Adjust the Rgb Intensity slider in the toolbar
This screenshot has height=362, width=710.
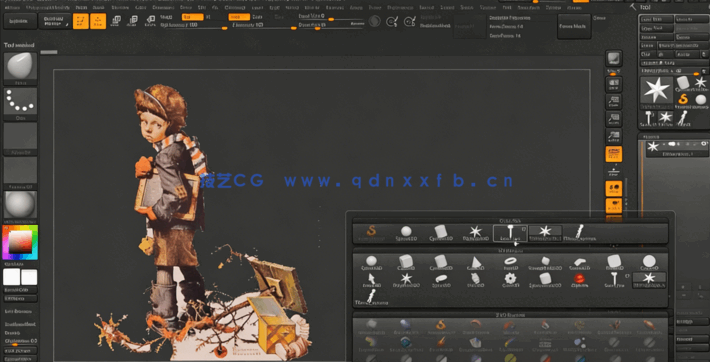[194, 25]
